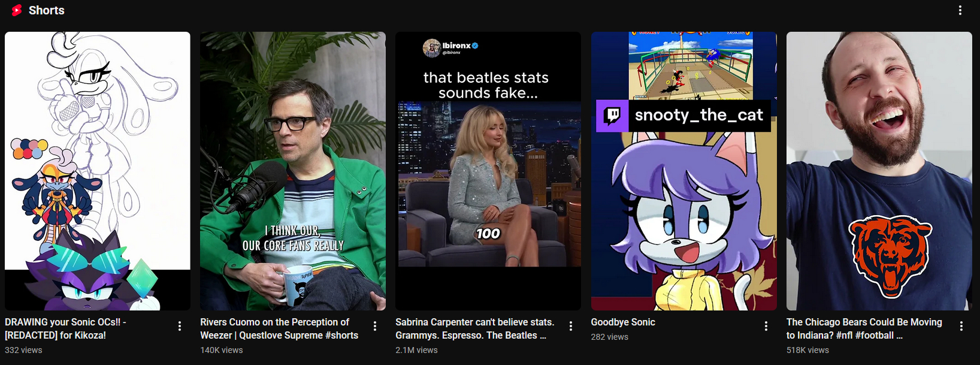
Task: Play the Chicago Bears shirt guy thumbnail
Action: coord(879,171)
